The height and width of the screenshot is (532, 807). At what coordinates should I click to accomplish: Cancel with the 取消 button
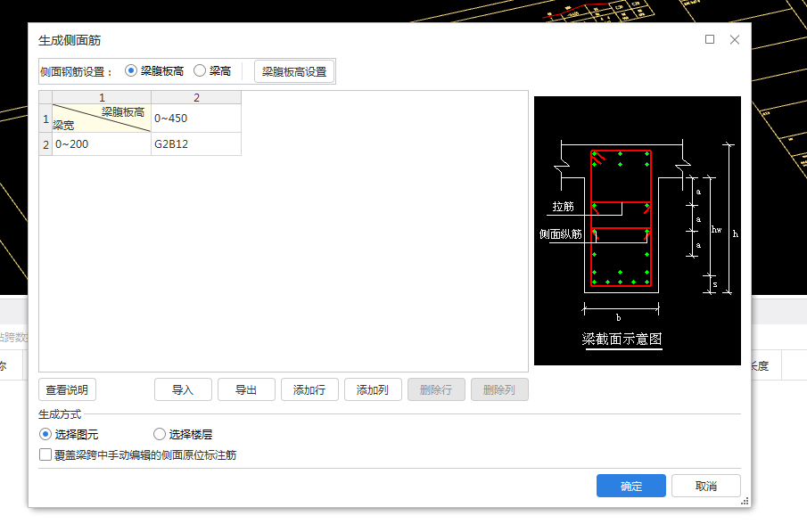[x=705, y=486]
